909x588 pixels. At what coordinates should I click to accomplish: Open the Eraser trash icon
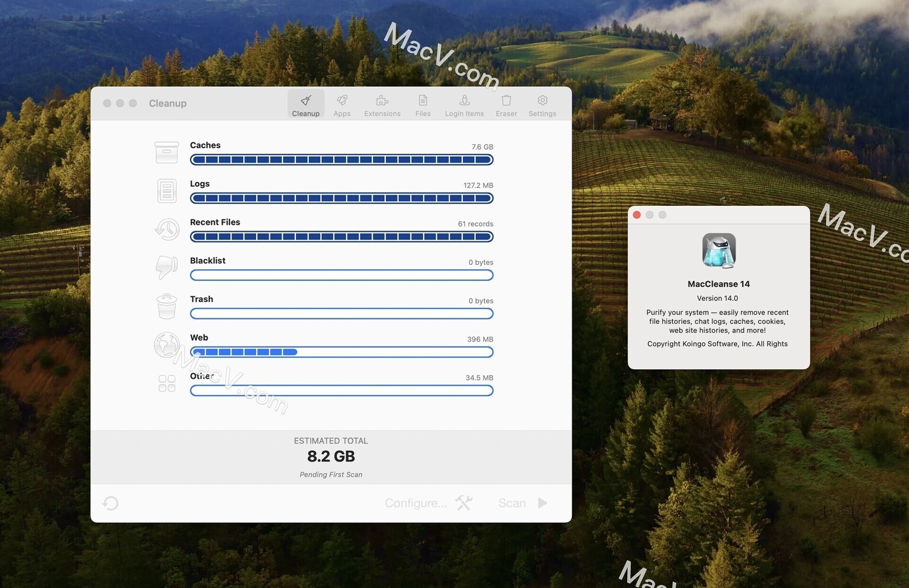(506, 100)
